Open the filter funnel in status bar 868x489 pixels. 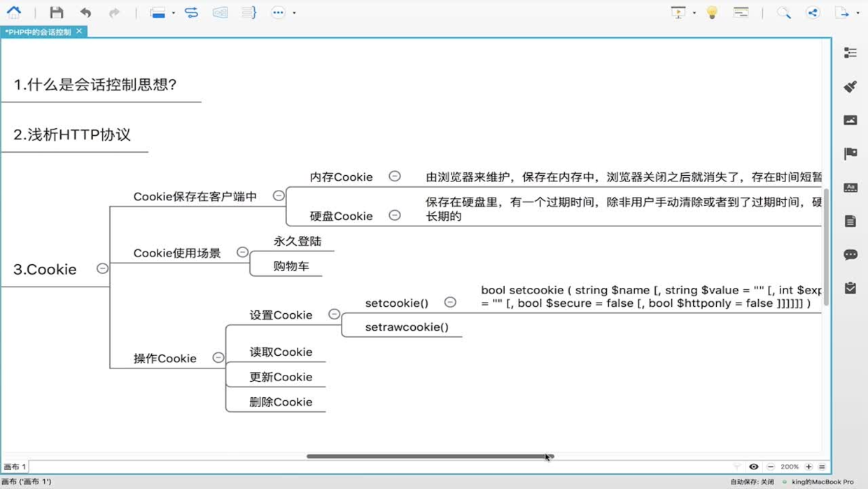(737, 467)
